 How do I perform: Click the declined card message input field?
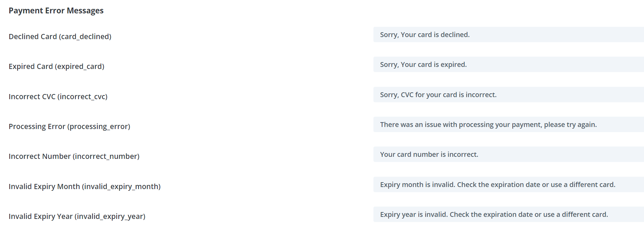[508, 34]
